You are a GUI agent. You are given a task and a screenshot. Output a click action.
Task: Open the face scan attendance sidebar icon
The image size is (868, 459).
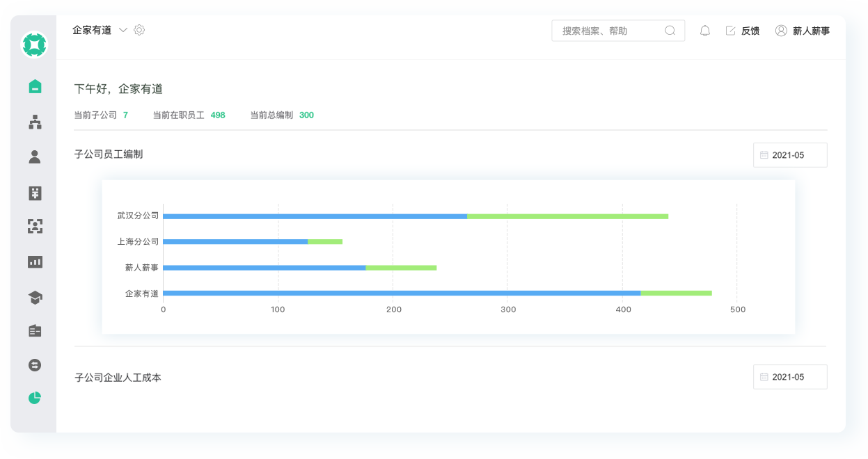coord(35,225)
